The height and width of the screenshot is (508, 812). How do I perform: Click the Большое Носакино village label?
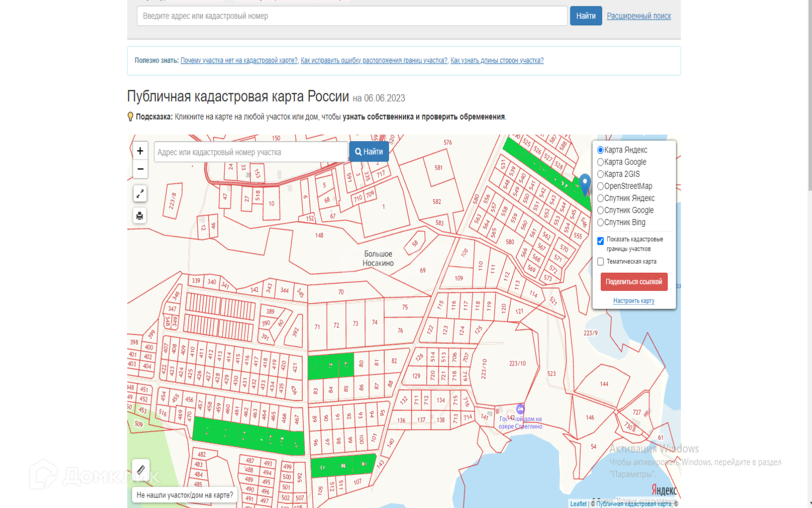[x=378, y=258]
